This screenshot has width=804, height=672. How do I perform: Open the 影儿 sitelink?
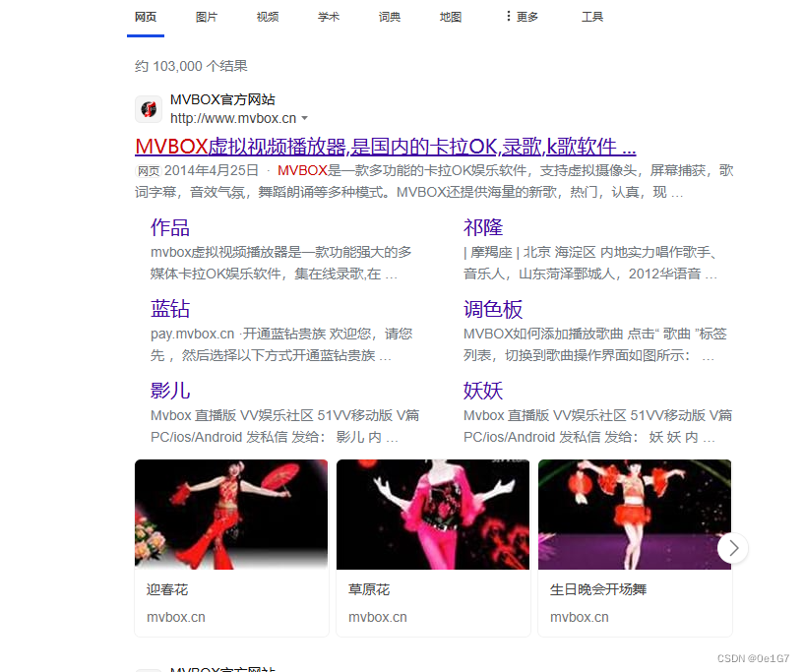tap(170, 391)
